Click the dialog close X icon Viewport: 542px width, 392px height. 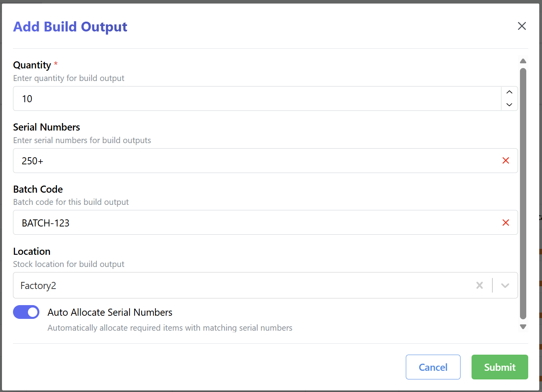click(x=522, y=26)
